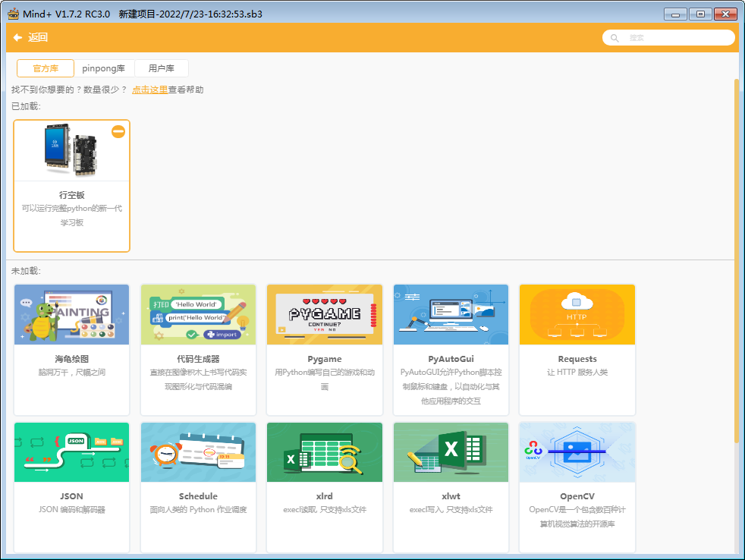Click excel读取 description under xlrd
The width and height of the screenshot is (745, 560).
(325, 510)
